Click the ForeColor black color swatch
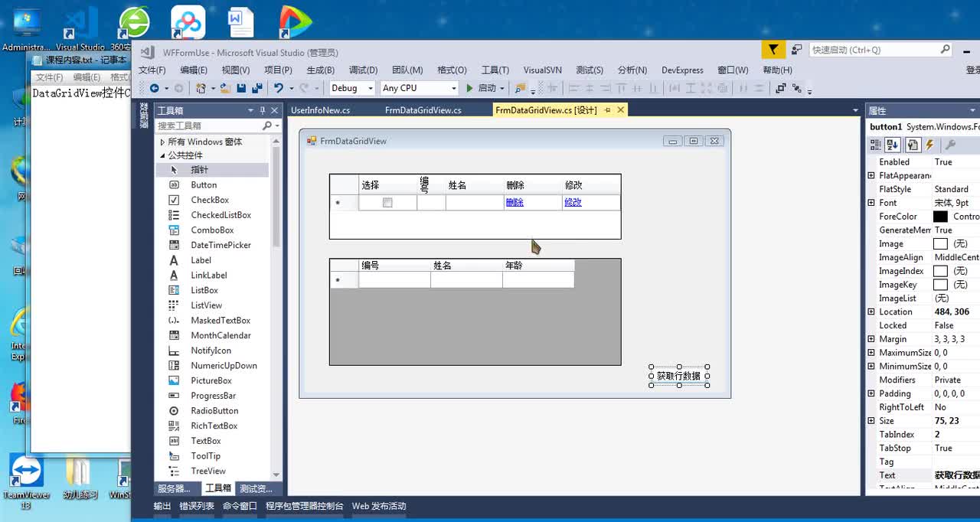 pos(940,217)
